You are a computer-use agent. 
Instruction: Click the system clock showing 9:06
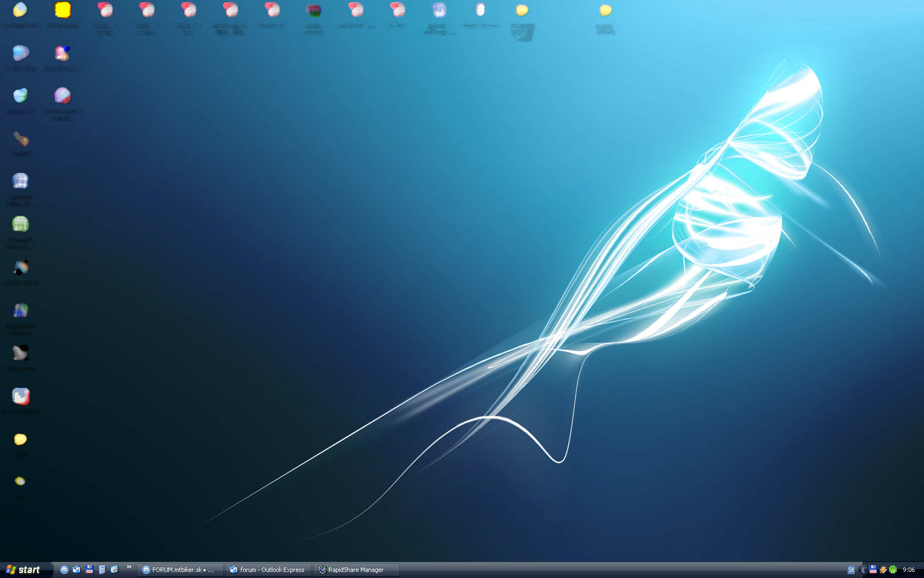pyautogui.click(x=909, y=570)
